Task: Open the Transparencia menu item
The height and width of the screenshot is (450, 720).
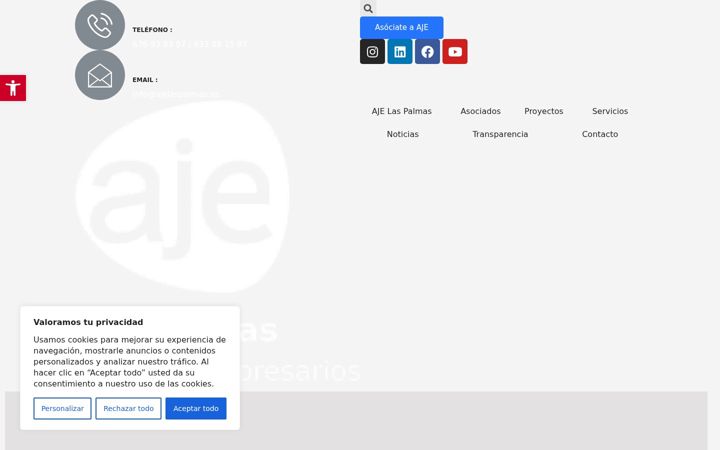Action: [500, 134]
